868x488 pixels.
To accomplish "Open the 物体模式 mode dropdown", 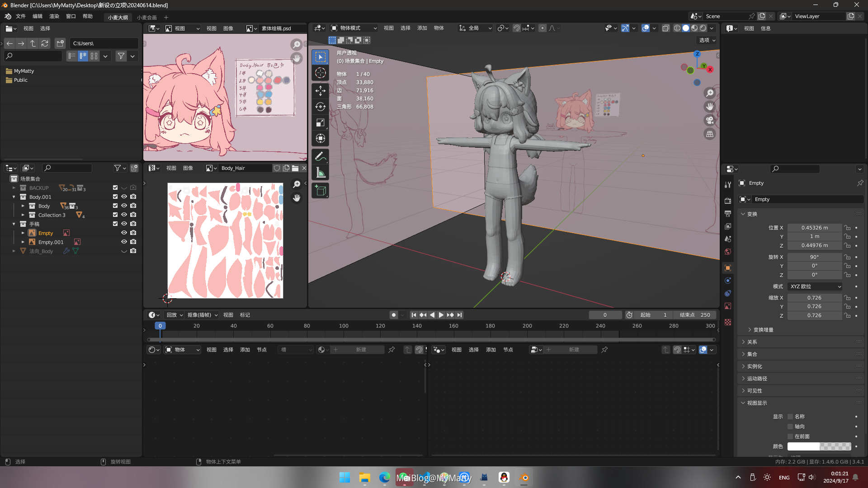I will [354, 28].
